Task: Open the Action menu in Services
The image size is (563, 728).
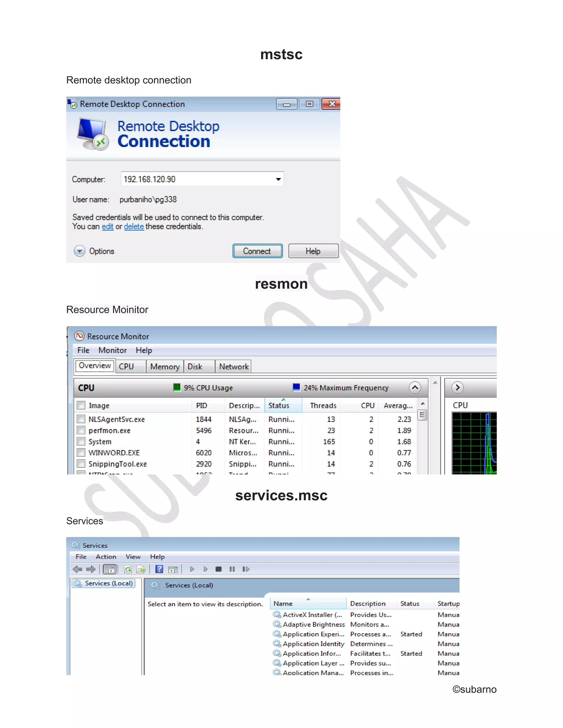Action: (x=106, y=557)
